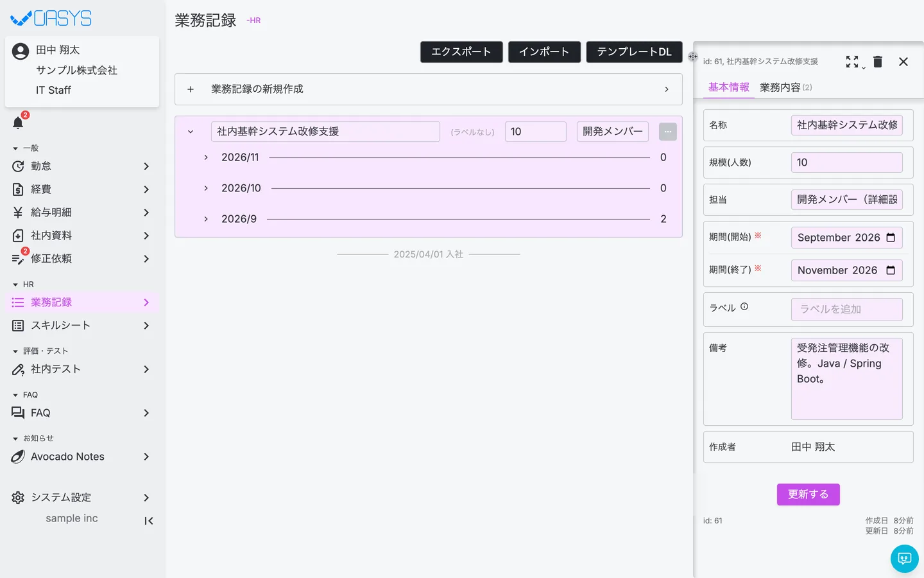Expand the 2026/9 month row
Viewport: 924px width, 578px height.
[x=206, y=219]
